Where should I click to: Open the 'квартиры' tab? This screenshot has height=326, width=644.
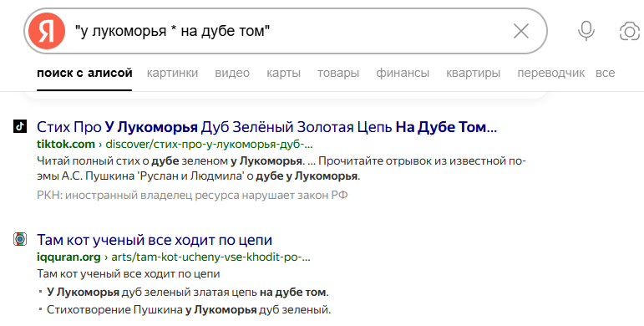(x=473, y=74)
